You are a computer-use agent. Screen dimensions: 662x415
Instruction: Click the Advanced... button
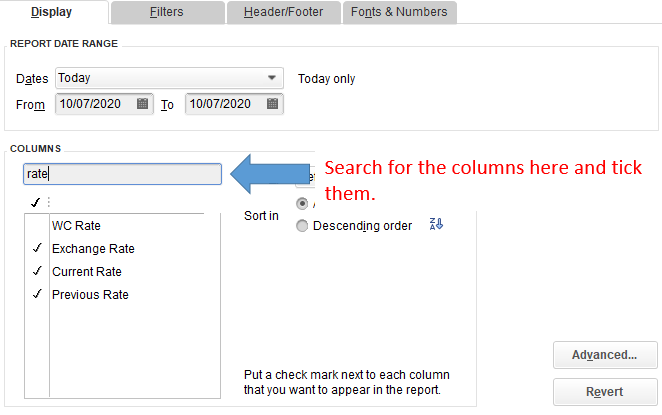(x=605, y=355)
